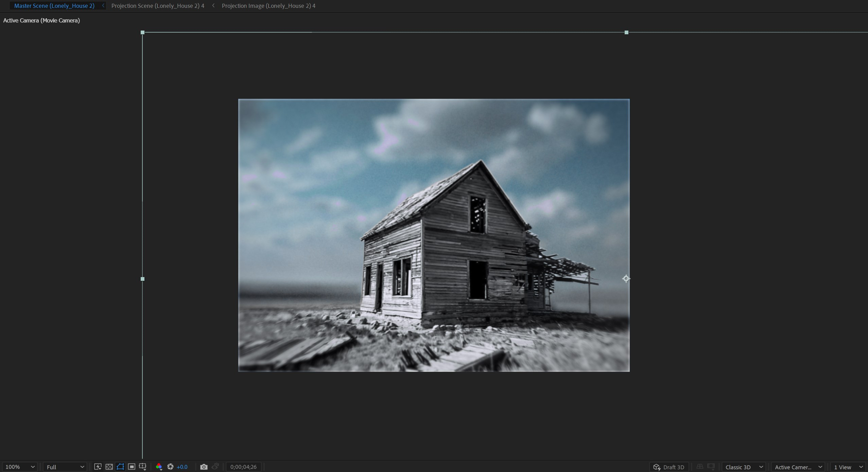Image resolution: width=868 pixels, height=472 pixels.
Task: Take a snapshot with camera icon
Action: click(204, 467)
